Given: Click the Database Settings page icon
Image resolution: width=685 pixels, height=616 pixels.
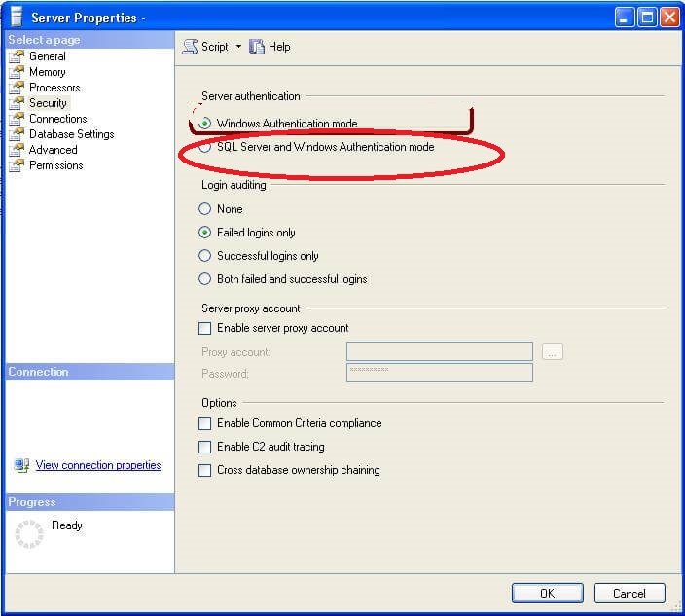Looking at the screenshot, I should click(x=18, y=134).
